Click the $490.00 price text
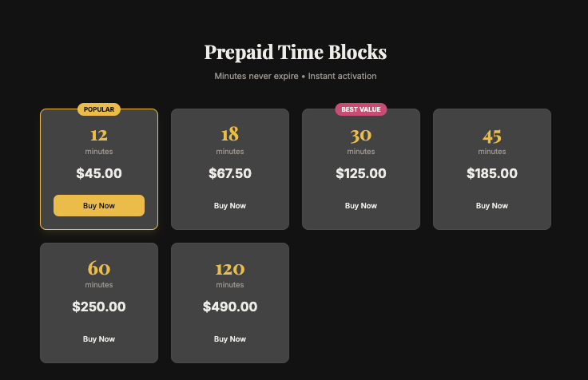588x380 pixels. click(230, 307)
